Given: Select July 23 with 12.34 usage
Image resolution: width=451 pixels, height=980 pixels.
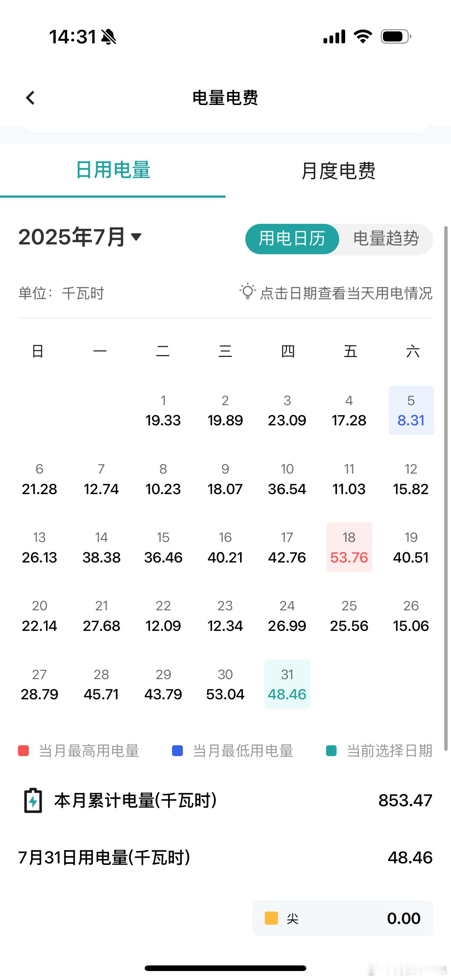Looking at the screenshot, I should tap(225, 616).
